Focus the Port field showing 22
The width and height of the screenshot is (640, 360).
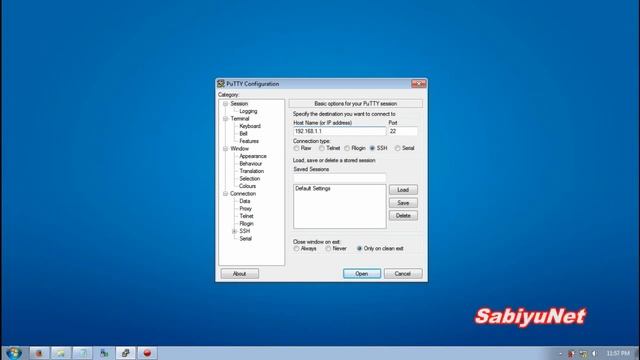(403, 131)
